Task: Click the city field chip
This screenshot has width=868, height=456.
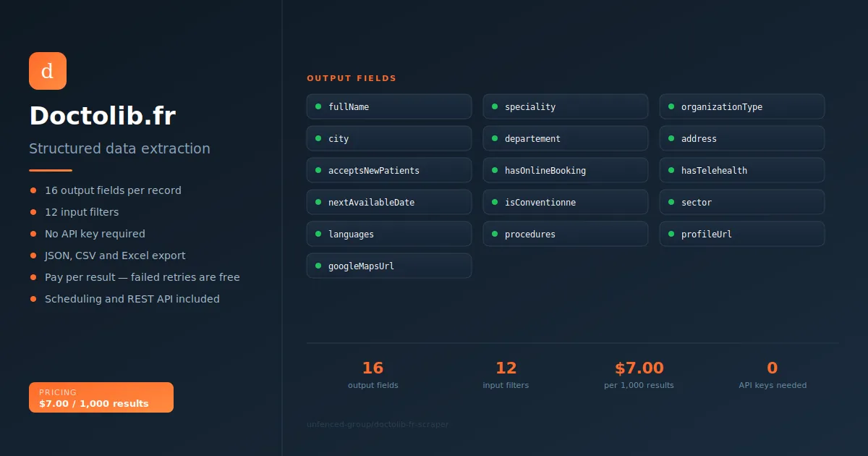Action: [x=389, y=138]
